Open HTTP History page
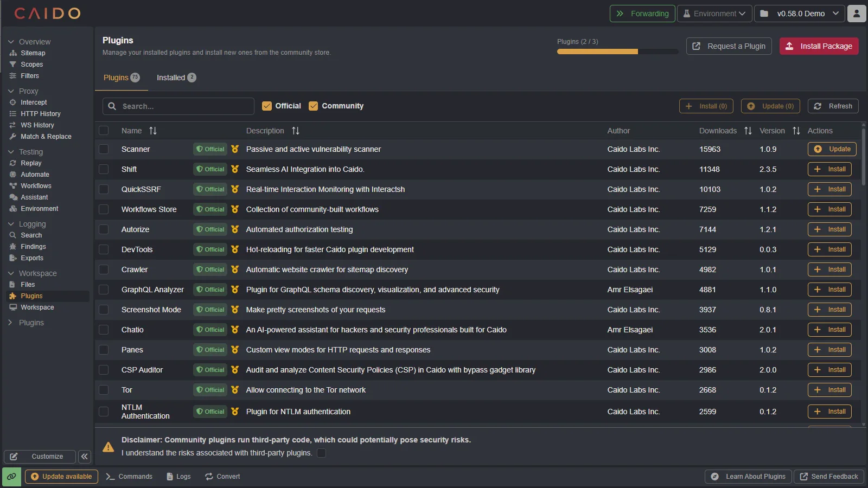 40,114
